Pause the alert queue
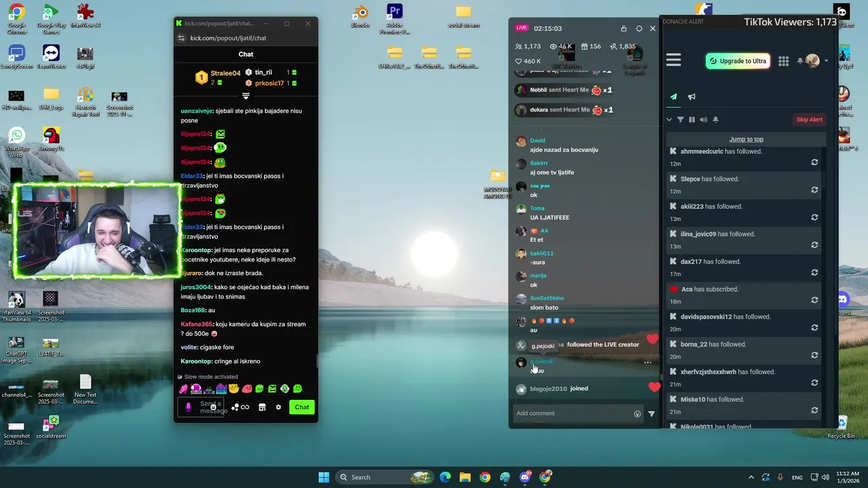The image size is (868, 488). coord(692,119)
